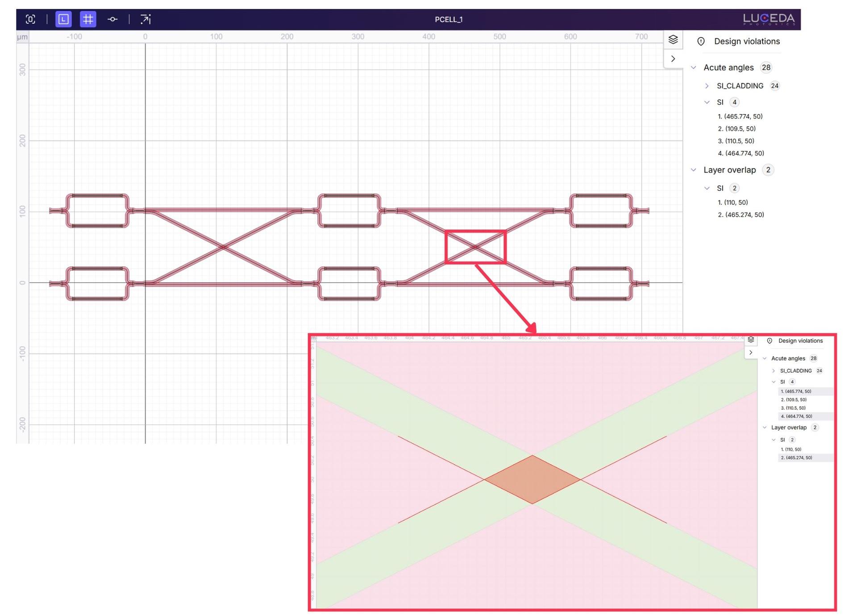This screenshot has height=616, width=857.
Task: Click the fit-to-view icon in toolbar
Action: click(x=30, y=19)
